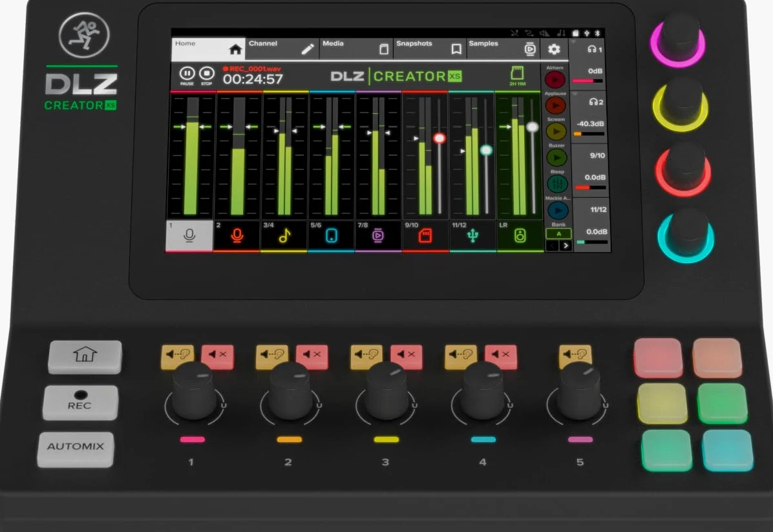Expand the Headphones 1 panel arrow
This screenshot has width=773, height=532.
[x=573, y=43]
